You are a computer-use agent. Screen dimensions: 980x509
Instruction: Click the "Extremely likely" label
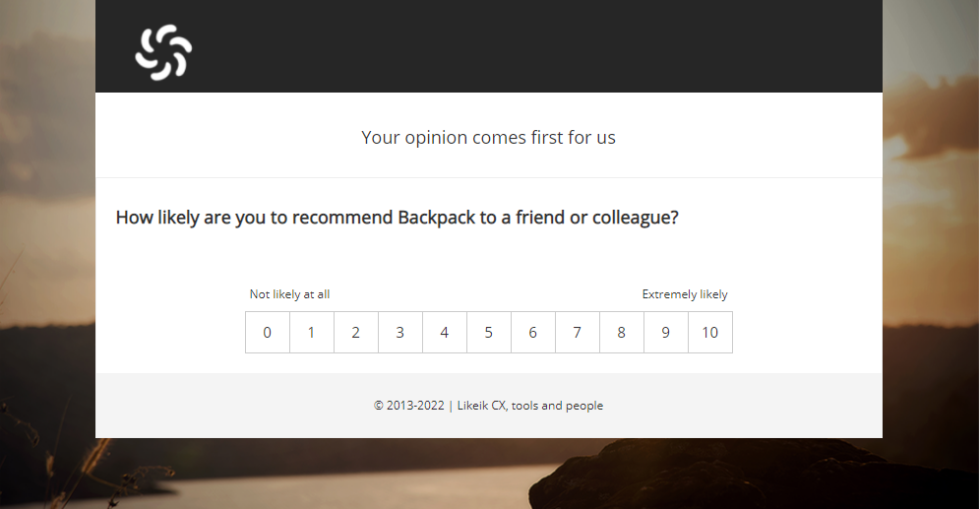(x=685, y=294)
